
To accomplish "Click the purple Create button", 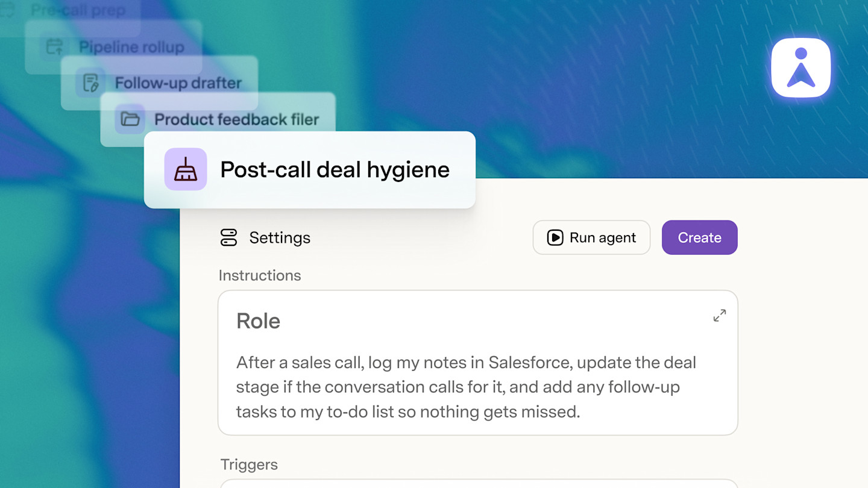I will point(700,237).
